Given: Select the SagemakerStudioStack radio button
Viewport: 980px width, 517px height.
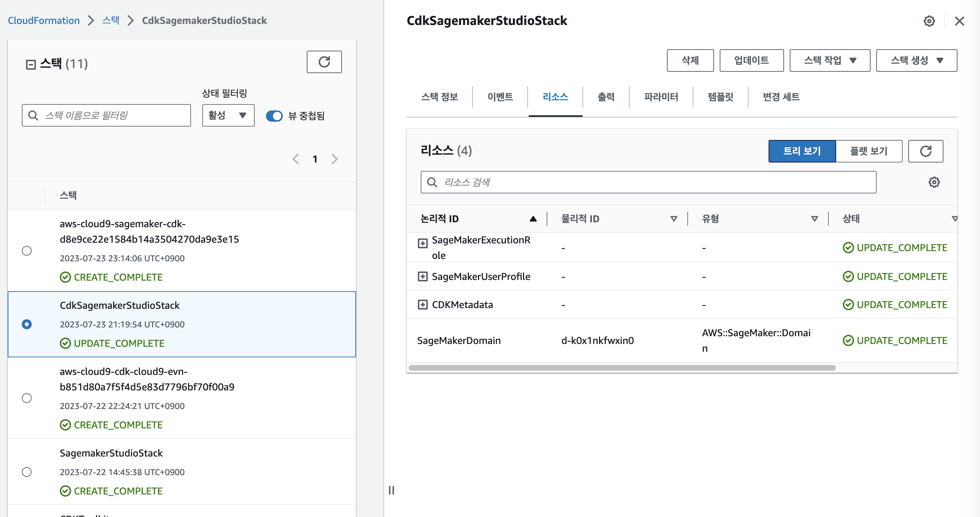Looking at the screenshot, I should coord(27,472).
